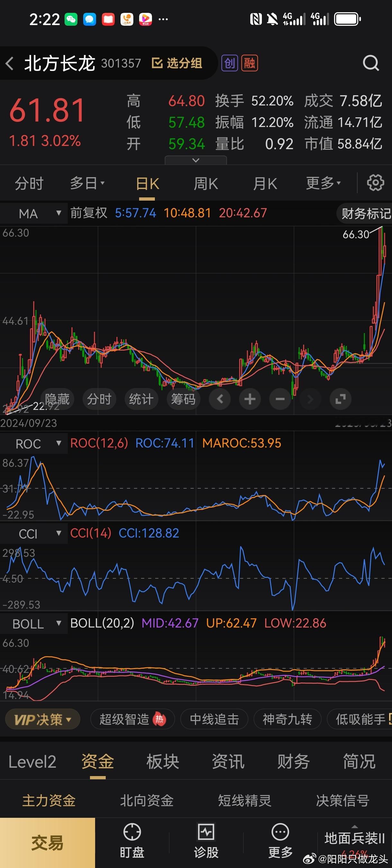This screenshot has height=868, width=392.
Task: Tap the 创 board badge
Action: pos(229,63)
